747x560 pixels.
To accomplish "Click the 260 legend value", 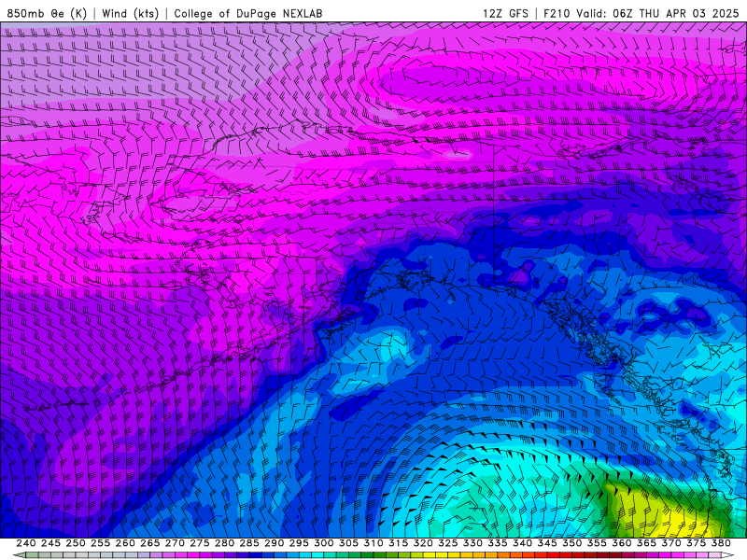I will click(x=125, y=543).
